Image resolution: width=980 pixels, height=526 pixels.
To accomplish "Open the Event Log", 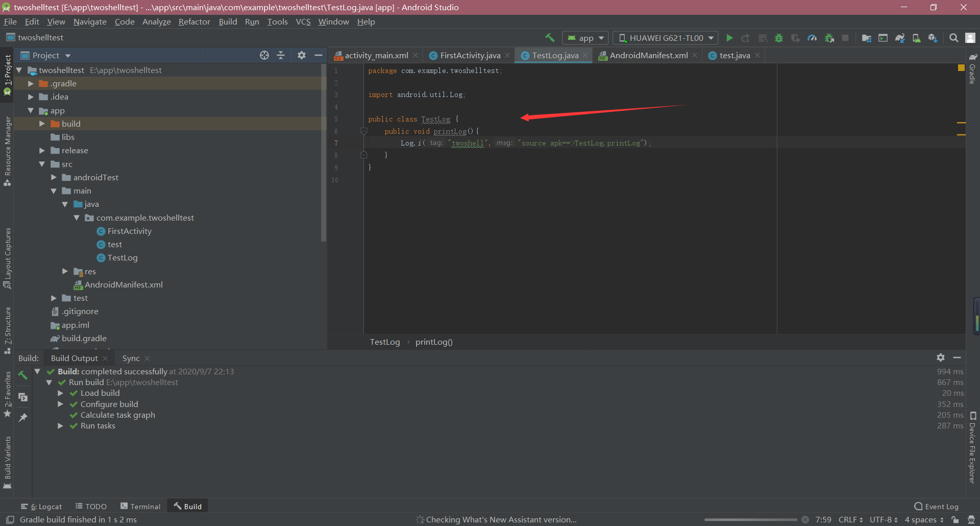I will (936, 507).
